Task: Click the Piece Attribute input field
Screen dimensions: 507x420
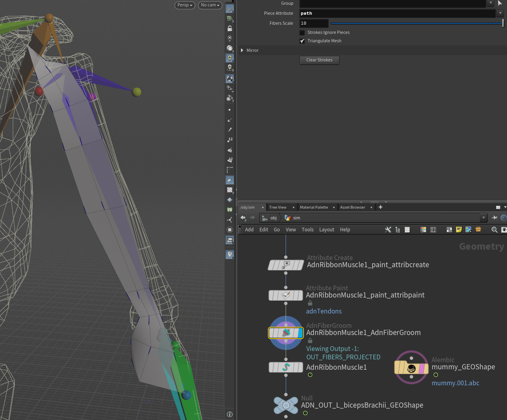Action: pyautogui.click(x=397, y=13)
